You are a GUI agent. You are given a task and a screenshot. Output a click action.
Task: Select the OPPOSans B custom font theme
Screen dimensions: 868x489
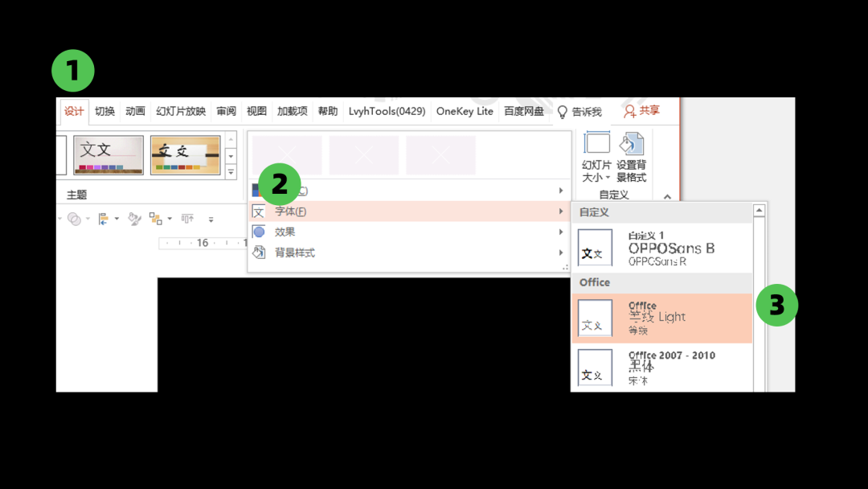point(661,248)
